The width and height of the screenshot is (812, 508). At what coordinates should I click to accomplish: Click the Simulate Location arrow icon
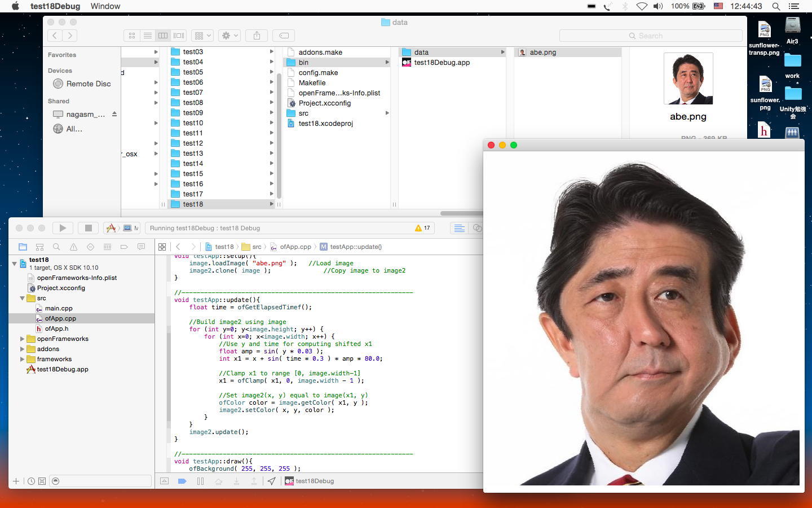272,481
